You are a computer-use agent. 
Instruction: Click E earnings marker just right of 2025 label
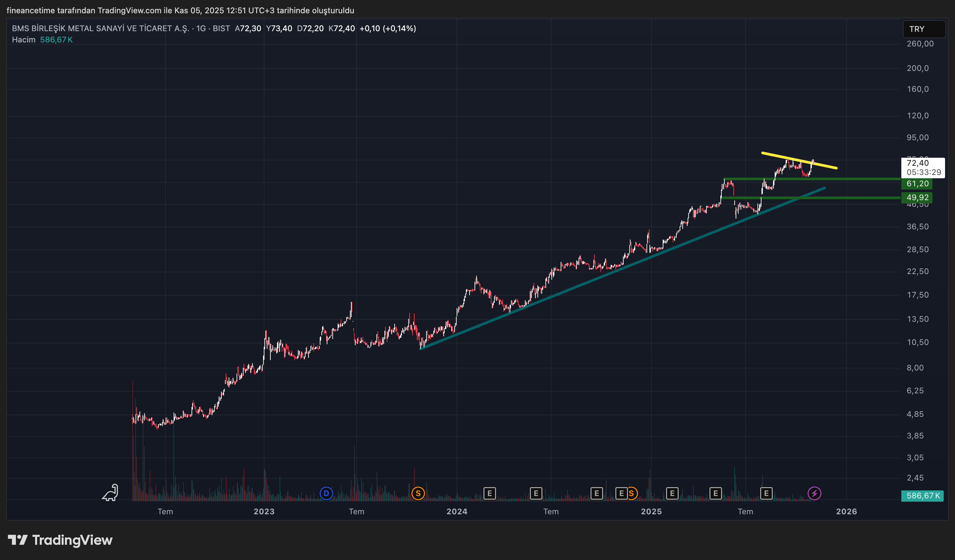point(672,493)
